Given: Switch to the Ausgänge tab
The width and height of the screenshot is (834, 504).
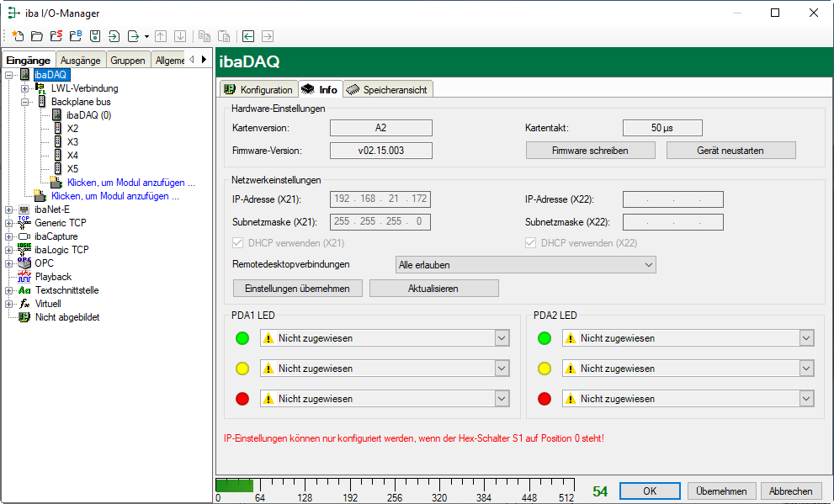Looking at the screenshot, I should (x=81, y=60).
